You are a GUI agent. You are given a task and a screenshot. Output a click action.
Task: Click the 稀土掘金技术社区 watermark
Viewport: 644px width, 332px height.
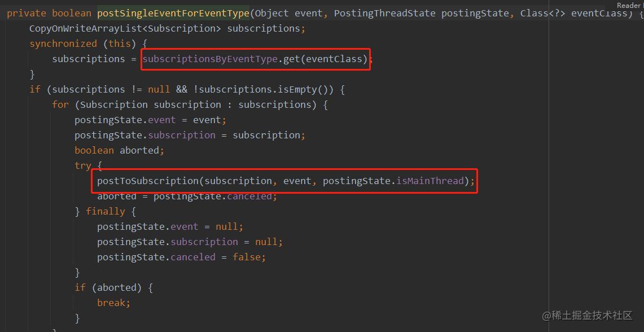[587, 316]
